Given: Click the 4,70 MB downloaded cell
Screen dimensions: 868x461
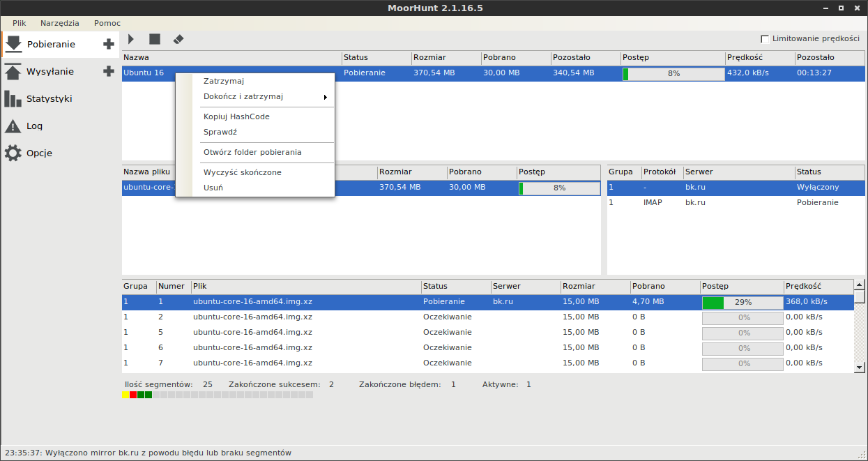Looking at the screenshot, I should (x=648, y=301).
